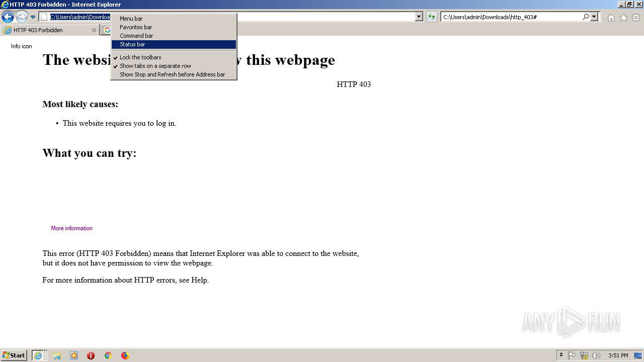
Task: Open the recent pages dropdown arrow
Action: pyautogui.click(x=33, y=17)
